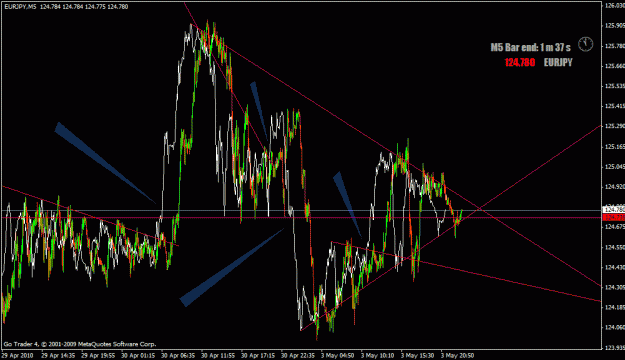Select the '3 May 15:30' time axis label
Screen dimensions: 625x360
tap(417, 355)
